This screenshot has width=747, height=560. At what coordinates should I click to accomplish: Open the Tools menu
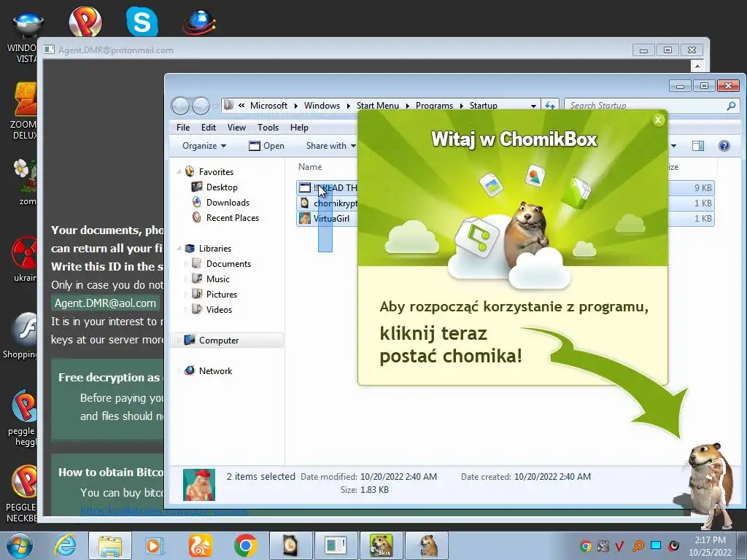pyautogui.click(x=268, y=127)
